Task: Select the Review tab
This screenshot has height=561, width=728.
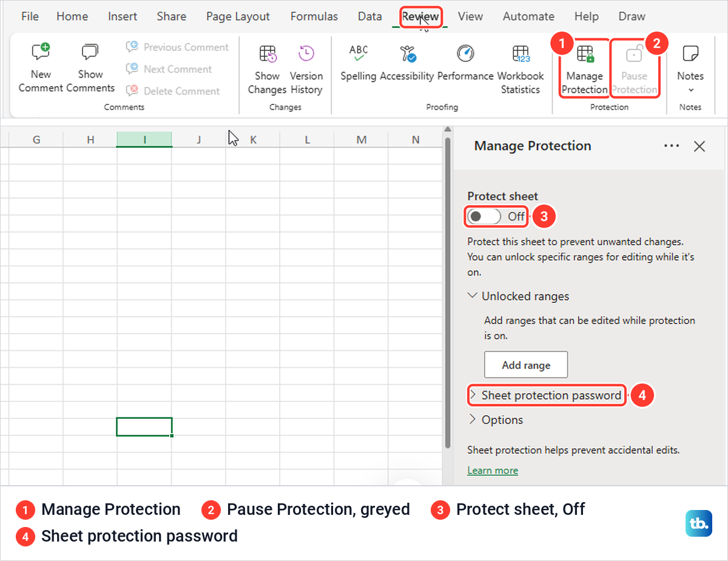Action: pyautogui.click(x=420, y=16)
